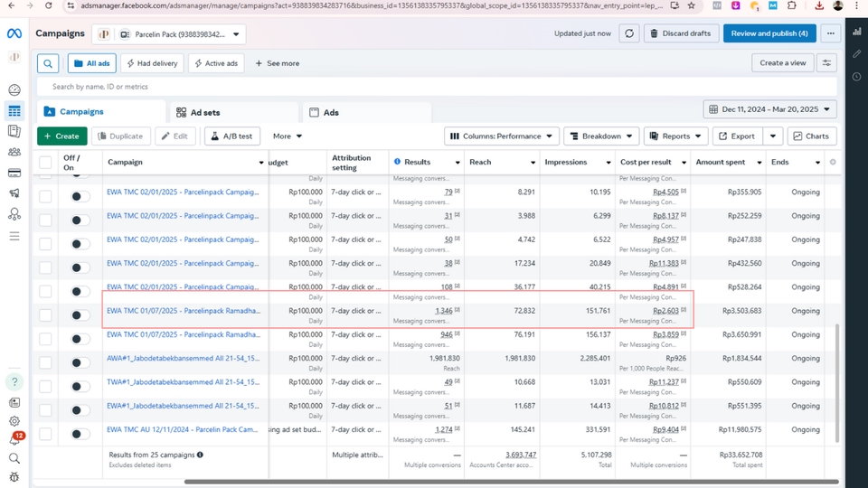This screenshot has width=868, height=488.
Task: Toggle on campaign with 946 results
Action: [x=80, y=339]
